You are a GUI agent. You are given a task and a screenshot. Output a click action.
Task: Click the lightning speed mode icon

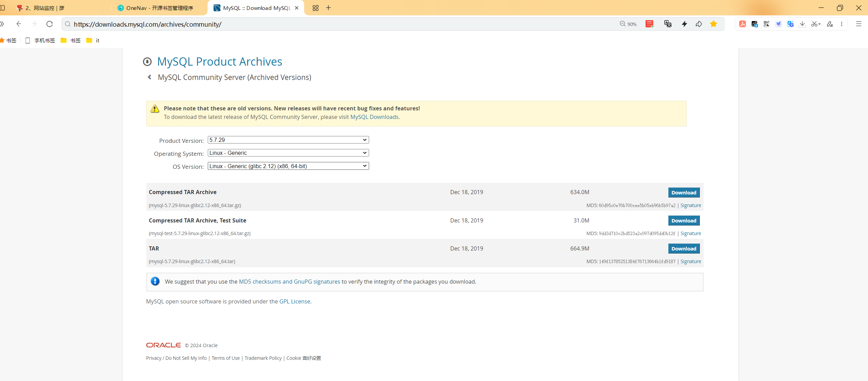click(x=684, y=24)
